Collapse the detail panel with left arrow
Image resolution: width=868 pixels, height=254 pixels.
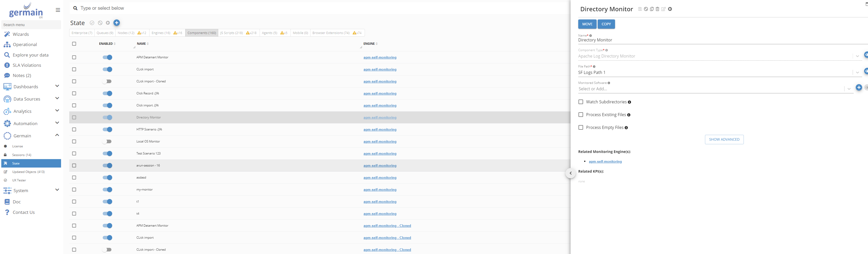(x=571, y=173)
